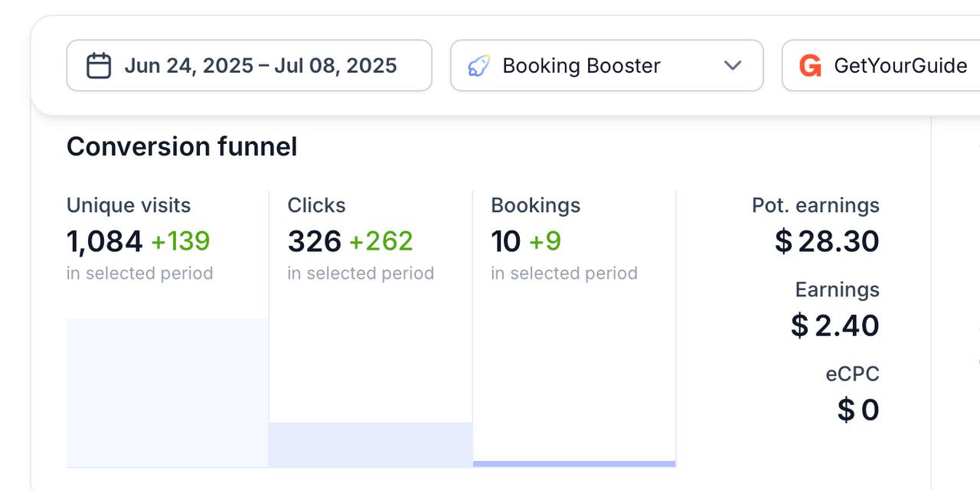
Task: Select the Clicks funnel label
Action: point(316,205)
